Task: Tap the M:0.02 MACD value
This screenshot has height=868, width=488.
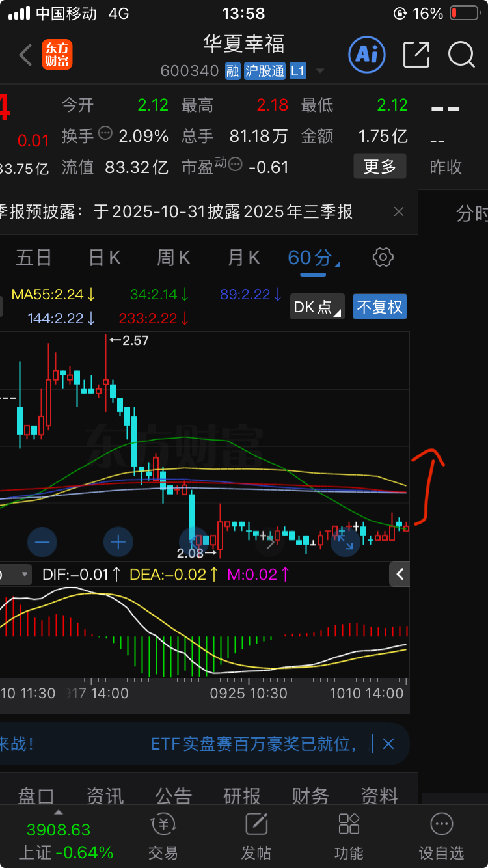Action: coord(258,575)
